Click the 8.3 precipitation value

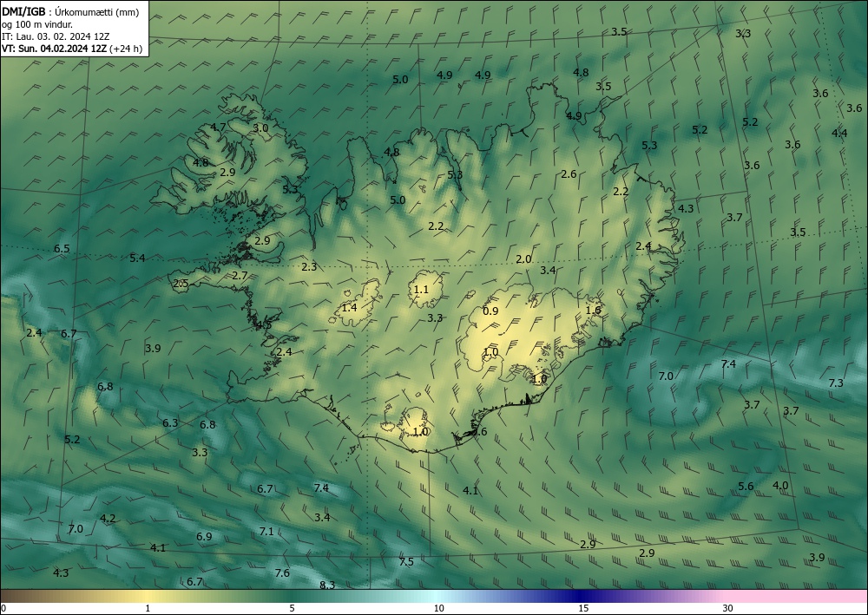coord(327,585)
